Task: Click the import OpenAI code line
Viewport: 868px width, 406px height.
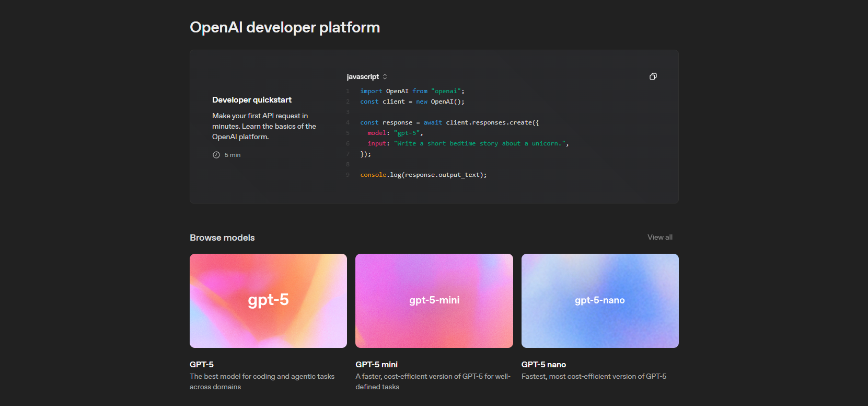Action: pos(412,91)
